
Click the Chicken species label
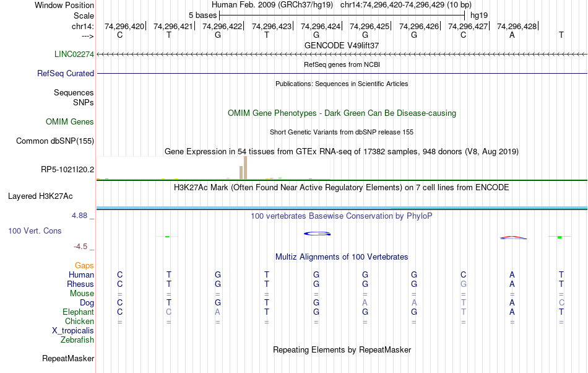(79, 321)
